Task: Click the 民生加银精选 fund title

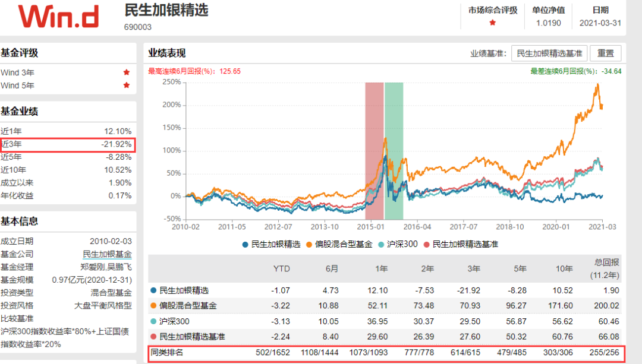Action: tap(166, 10)
